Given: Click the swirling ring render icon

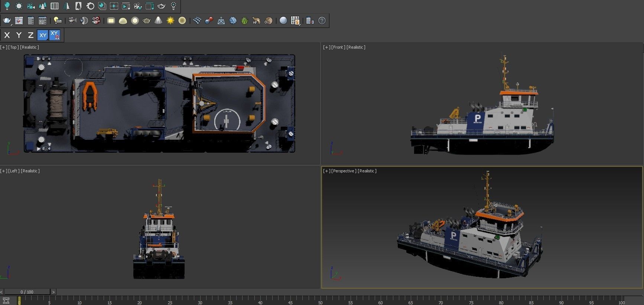Looking at the screenshot, I should tap(90, 6).
